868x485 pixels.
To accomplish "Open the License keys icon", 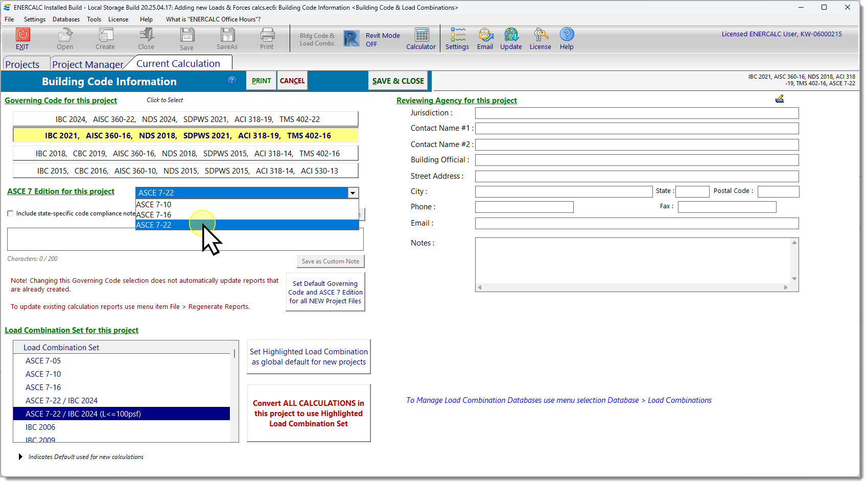I will coord(541,35).
